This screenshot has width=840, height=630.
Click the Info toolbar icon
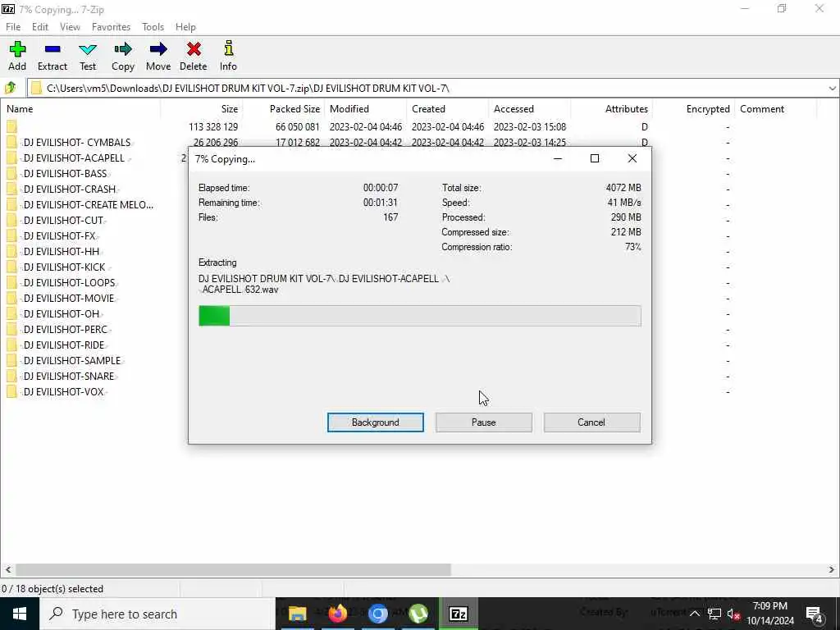[228, 48]
